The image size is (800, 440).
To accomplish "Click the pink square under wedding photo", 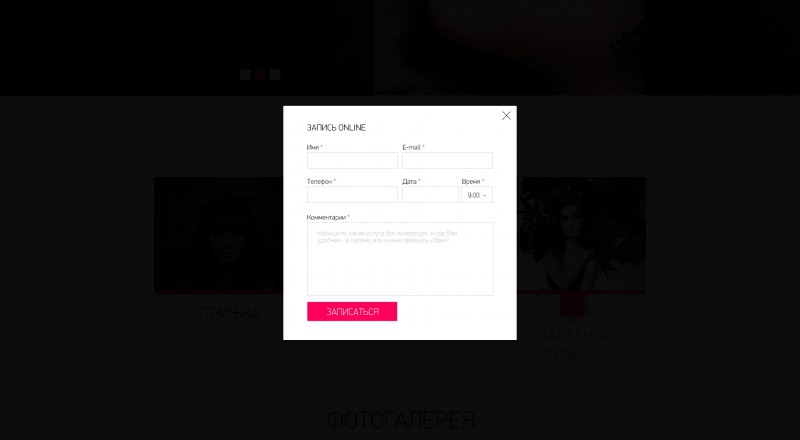I will point(572,305).
